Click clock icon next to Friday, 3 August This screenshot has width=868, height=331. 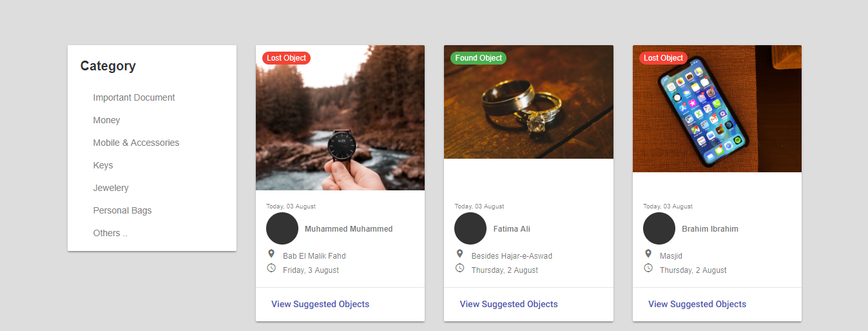click(x=271, y=268)
